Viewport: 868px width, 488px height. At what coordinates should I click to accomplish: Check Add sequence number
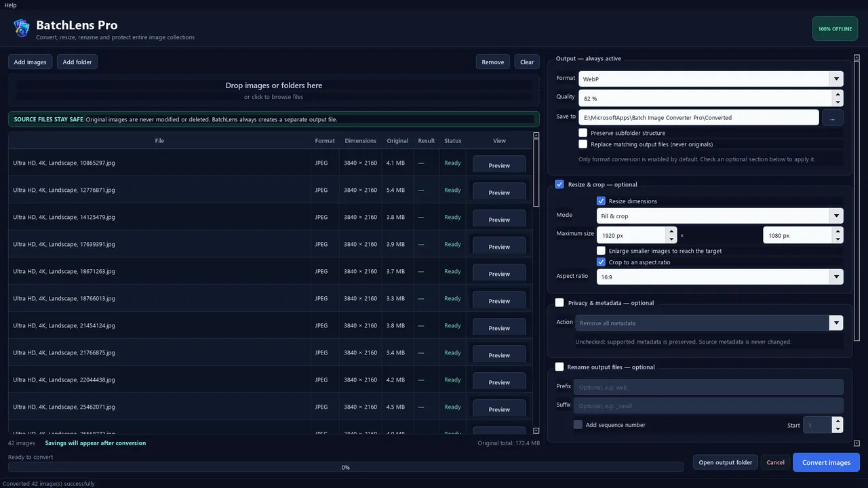[x=578, y=425]
